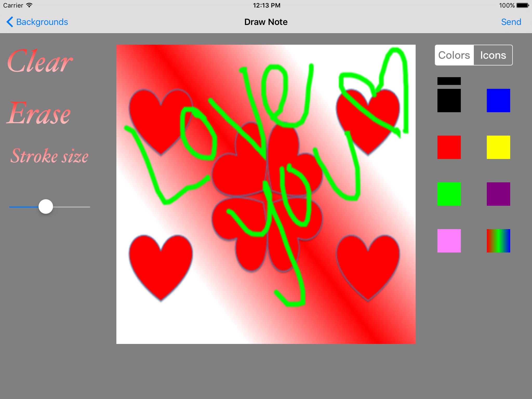This screenshot has height=399, width=532.
Task: Choose the purple color swatch
Action: click(x=498, y=194)
